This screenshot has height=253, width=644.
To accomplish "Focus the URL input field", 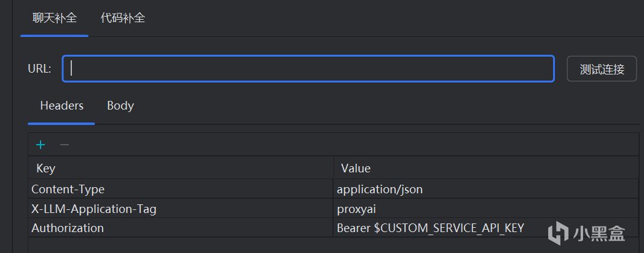I will pyautogui.click(x=308, y=69).
